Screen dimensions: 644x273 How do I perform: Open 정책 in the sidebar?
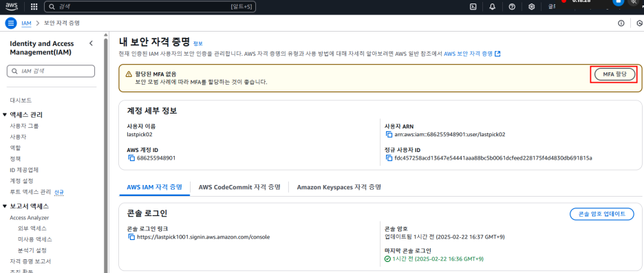[x=15, y=158]
